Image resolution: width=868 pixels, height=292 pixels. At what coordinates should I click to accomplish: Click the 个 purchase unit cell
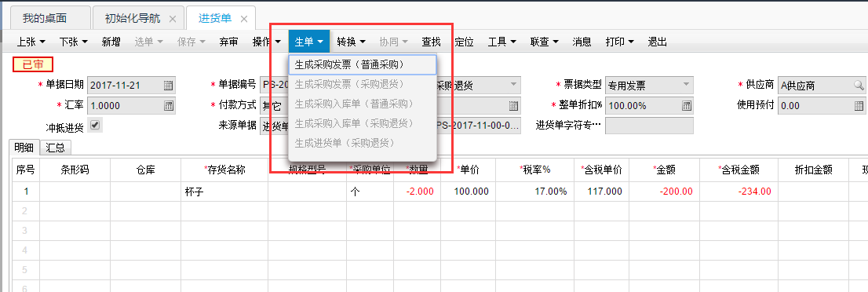click(x=370, y=192)
